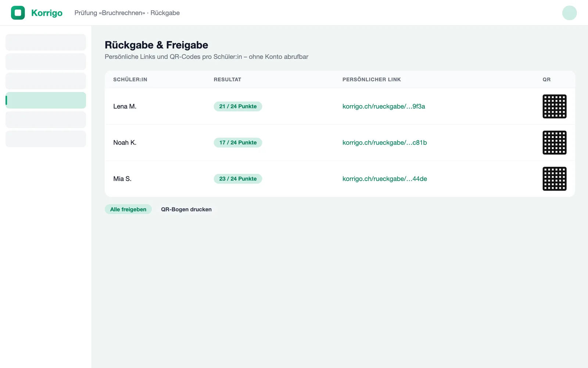Screen dimensions: 588x368
Task: Click the Rückgabe & Freigabe heading
Action: click(x=157, y=45)
